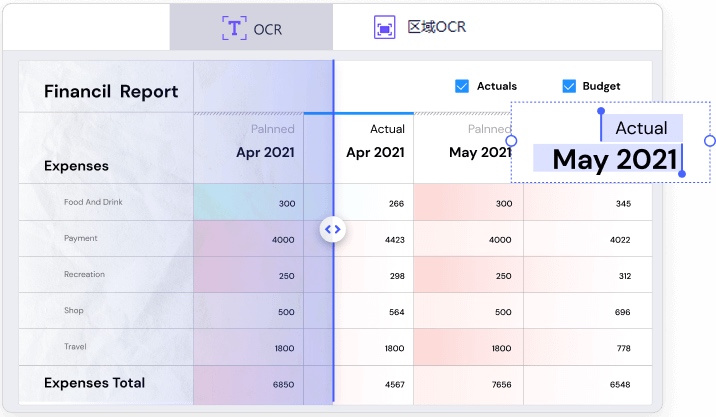Select the highlighted Actual text
716x417 pixels.
(641, 128)
